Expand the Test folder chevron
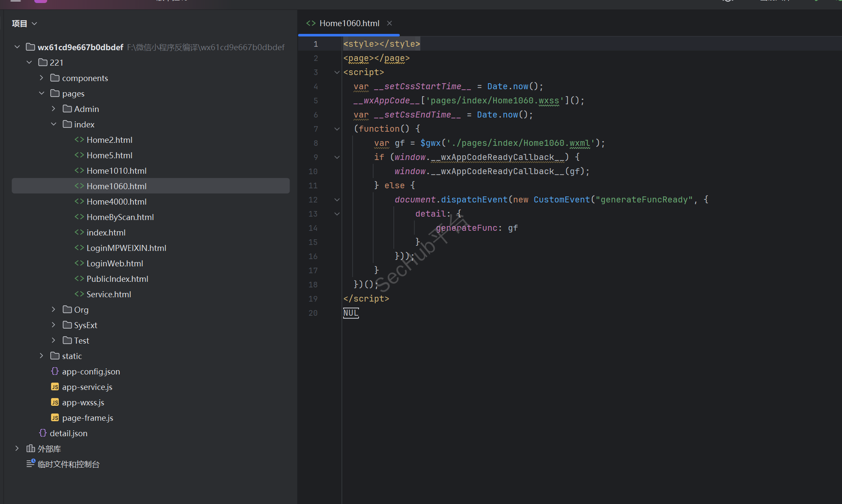 (x=53, y=340)
